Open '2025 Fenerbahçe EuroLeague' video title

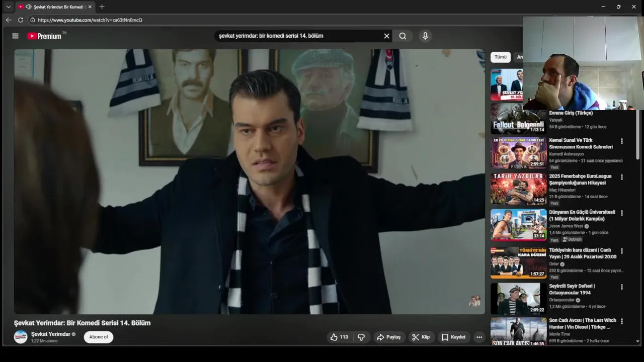(x=580, y=179)
